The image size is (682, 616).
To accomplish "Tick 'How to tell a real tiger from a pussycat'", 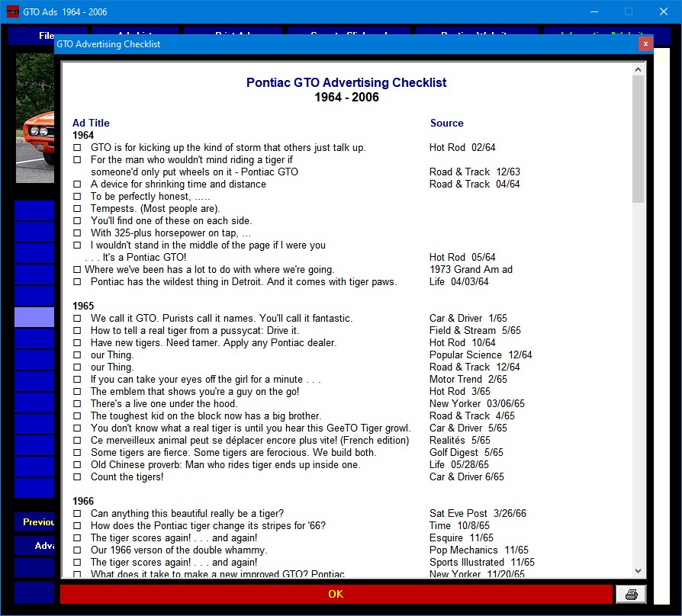I will coord(77,330).
